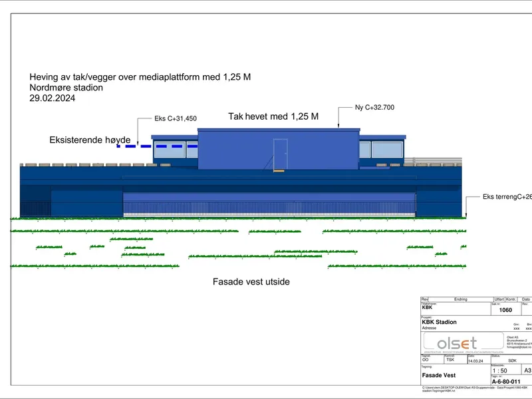Click the 'SØK' status value
Screen dimensions: 532x399
coord(512,360)
